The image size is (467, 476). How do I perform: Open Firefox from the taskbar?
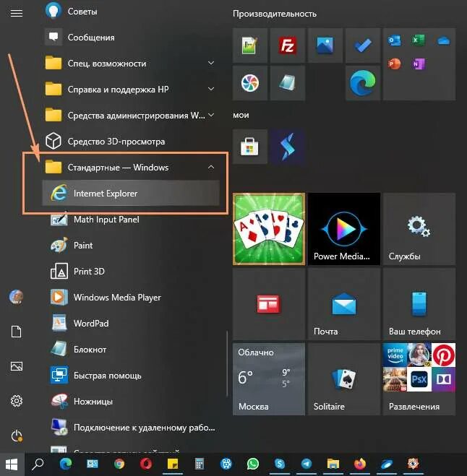360,464
